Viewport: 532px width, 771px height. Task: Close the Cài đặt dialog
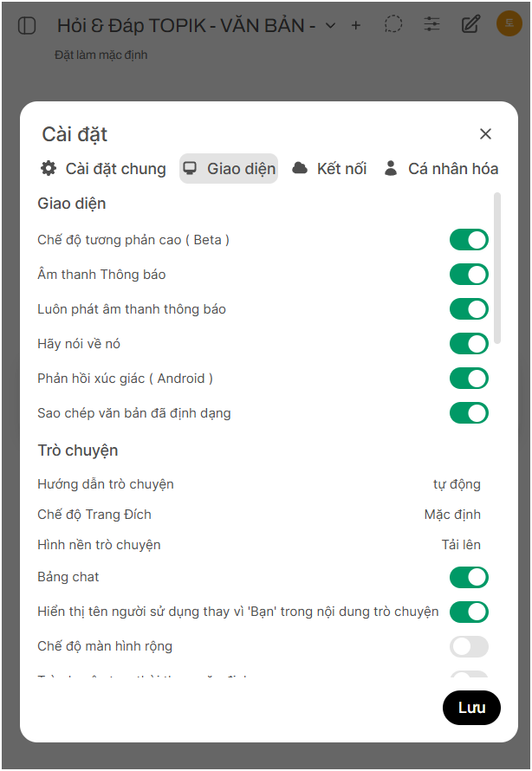485,133
